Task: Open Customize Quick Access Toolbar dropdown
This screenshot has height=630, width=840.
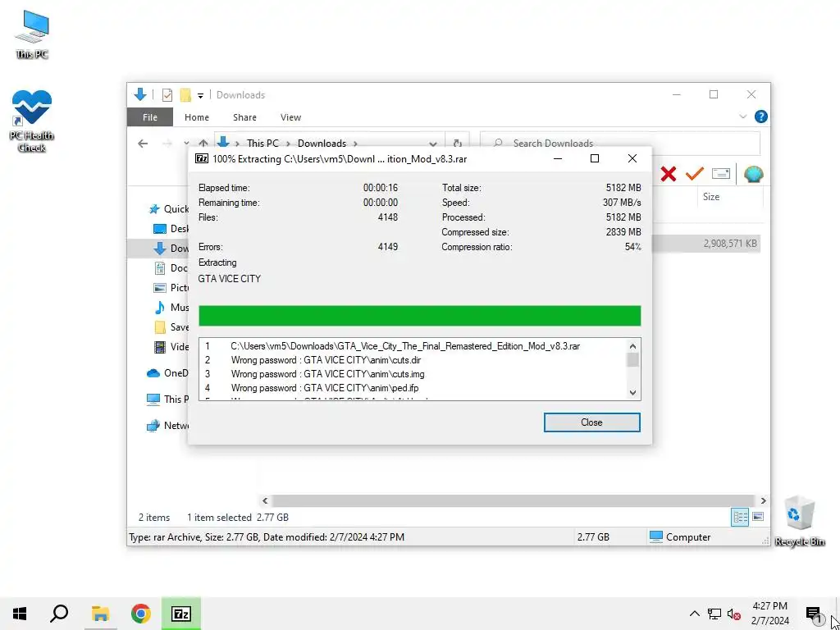Action: [x=200, y=95]
